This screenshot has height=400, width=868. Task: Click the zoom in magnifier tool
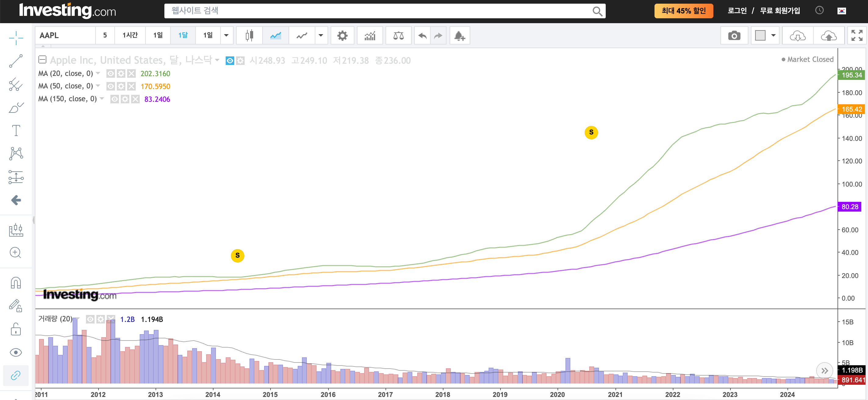16,252
